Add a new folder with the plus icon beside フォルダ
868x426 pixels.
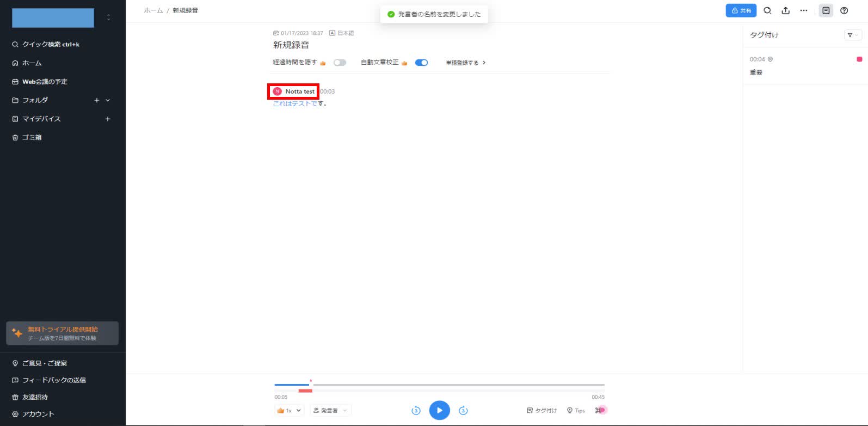[x=97, y=100]
